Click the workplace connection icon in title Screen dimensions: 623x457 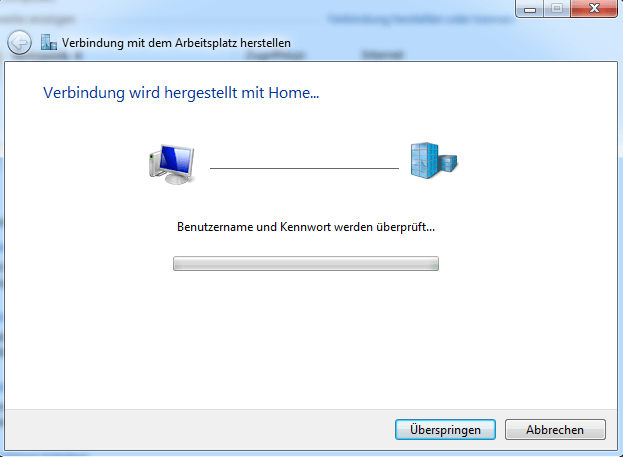pyautogui.click(x=49, y=43)
